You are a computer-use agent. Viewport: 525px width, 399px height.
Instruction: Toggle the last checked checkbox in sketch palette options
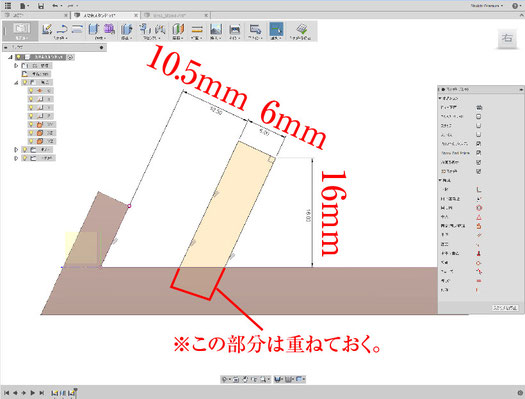click(479, 171)
